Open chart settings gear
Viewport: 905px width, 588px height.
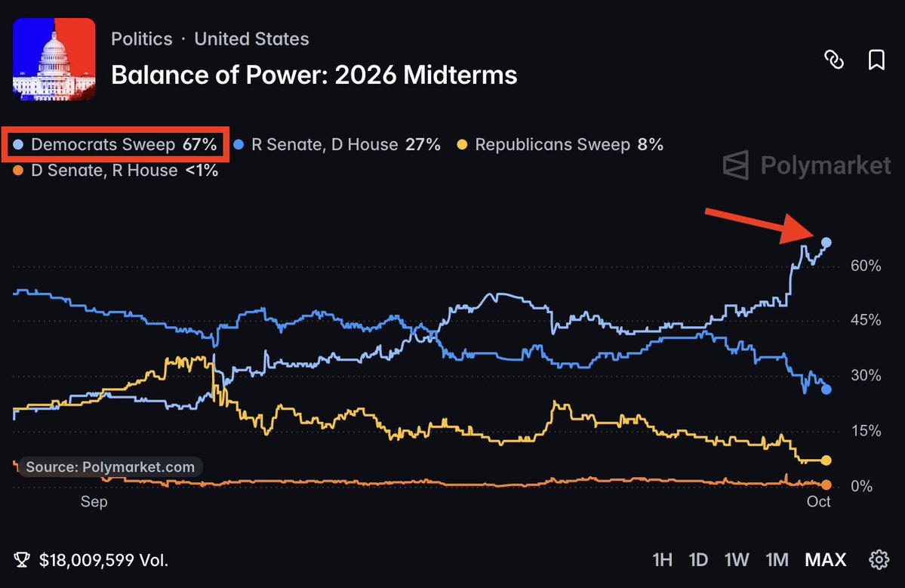879,559
